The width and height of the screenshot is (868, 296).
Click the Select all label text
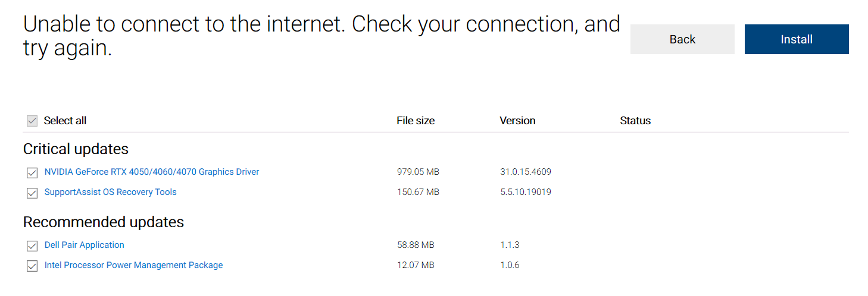(65, 121)
